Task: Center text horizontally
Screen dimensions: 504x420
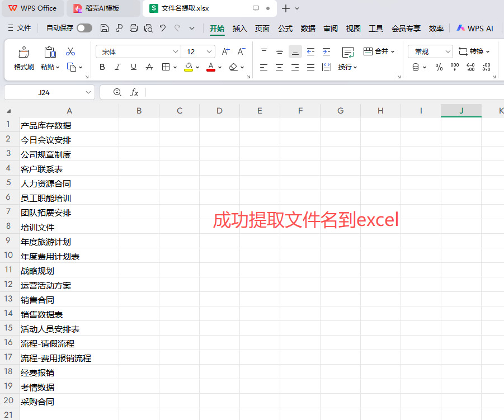Action: point(279,67)
